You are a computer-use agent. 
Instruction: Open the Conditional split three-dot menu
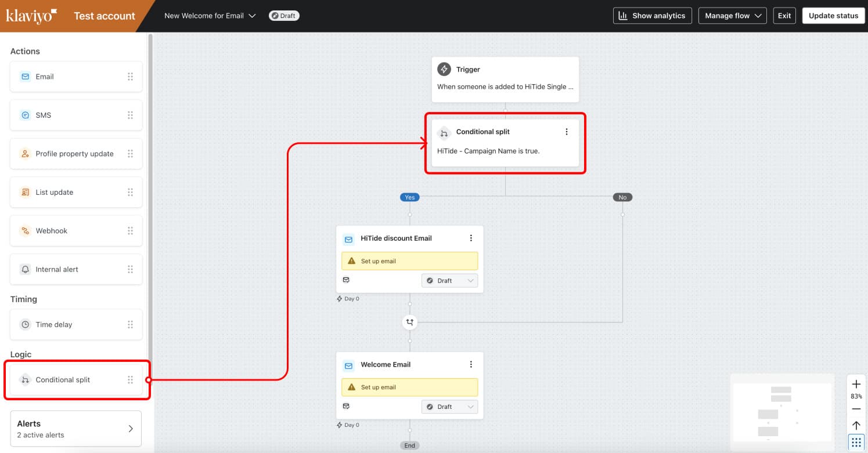tap(567, 132)
